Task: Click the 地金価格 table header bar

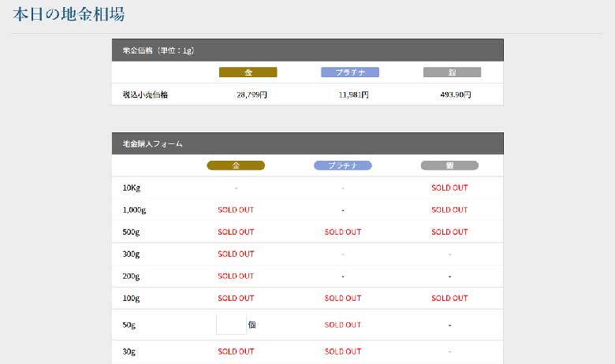Action: pos(307,50)
